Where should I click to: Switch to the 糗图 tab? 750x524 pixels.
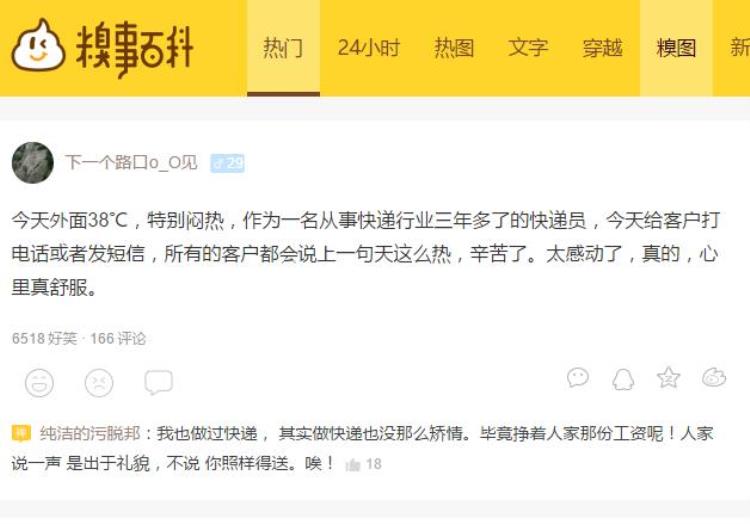click(x=676, y=48)
